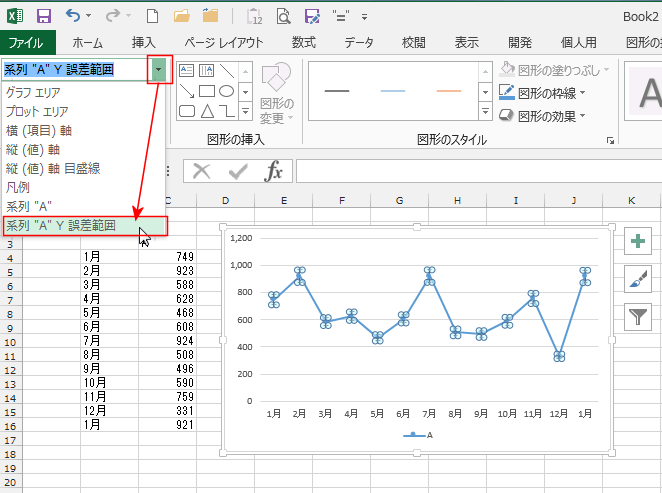
Task: Click the Print Preview magnifier icon
Action: pos(283,16)
